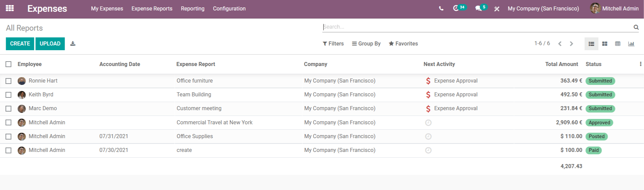Image resolution: width=644 pixels, height=190 pixels.
Task: Click clock activity icon for create row
Action: click(428, 150)
